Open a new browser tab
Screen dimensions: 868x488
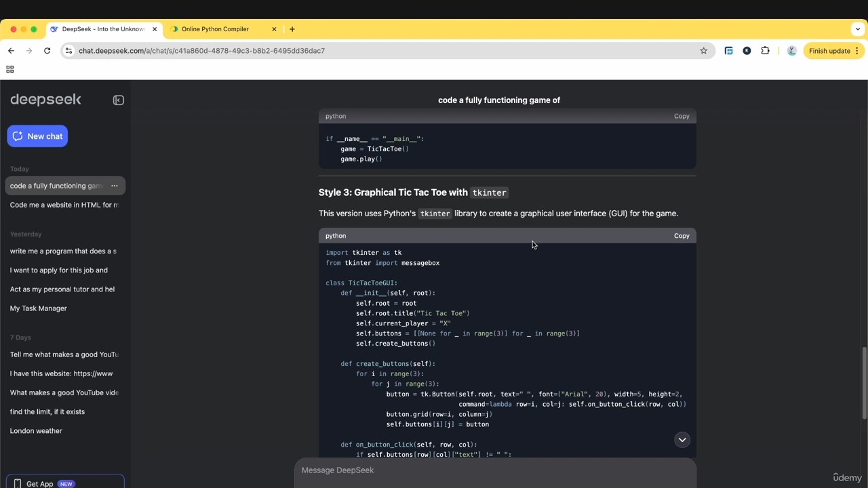tap(292, 29)
